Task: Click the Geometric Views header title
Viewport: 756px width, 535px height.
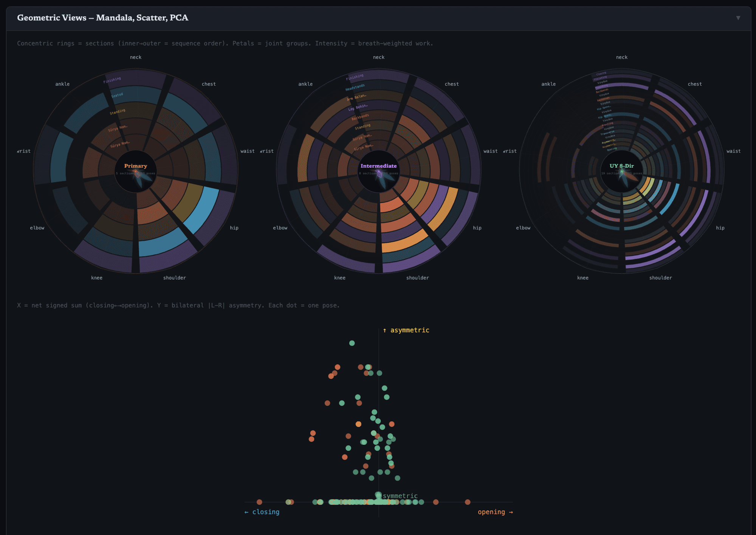Action: [x=102, y=18]
